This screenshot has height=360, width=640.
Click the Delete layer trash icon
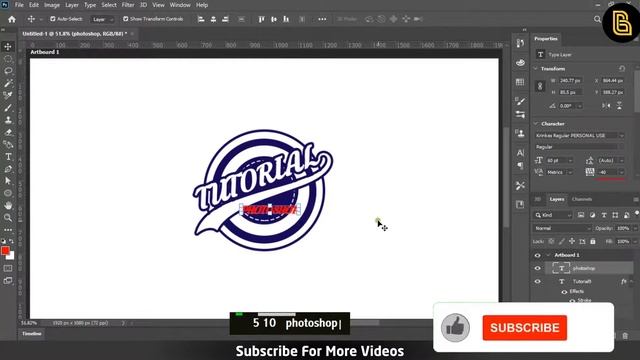[x=625, y=336]
